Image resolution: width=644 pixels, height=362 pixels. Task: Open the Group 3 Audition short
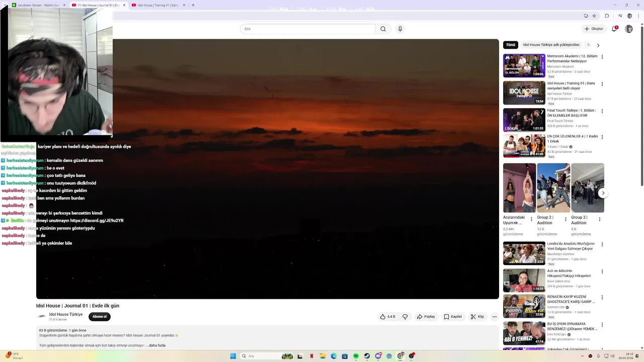588,188
